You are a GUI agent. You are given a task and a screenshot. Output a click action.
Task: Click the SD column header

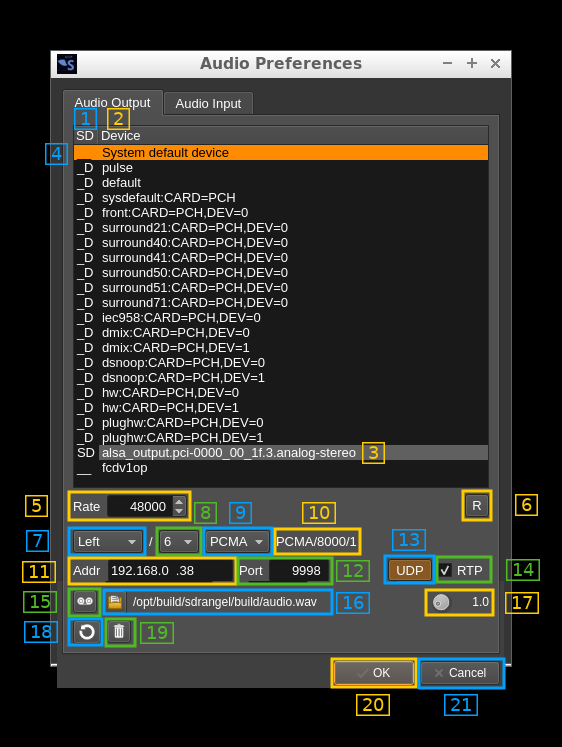point(85,136)
